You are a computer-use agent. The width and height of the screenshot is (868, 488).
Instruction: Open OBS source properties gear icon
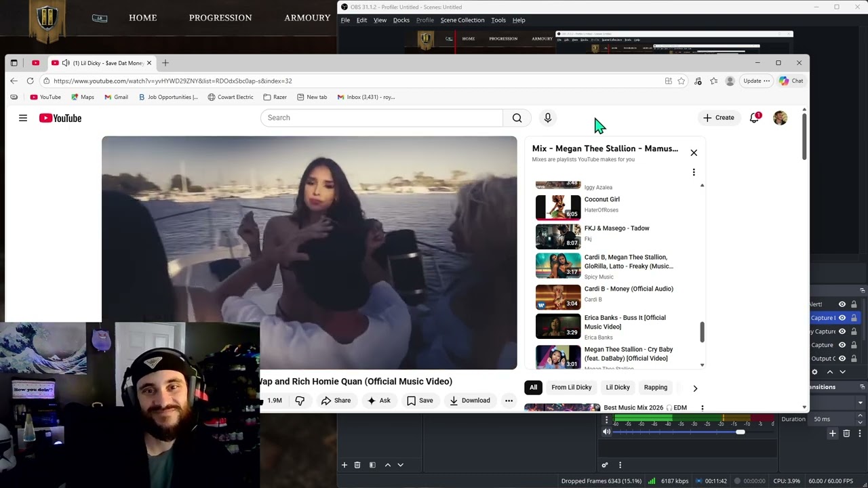(814, 372)
